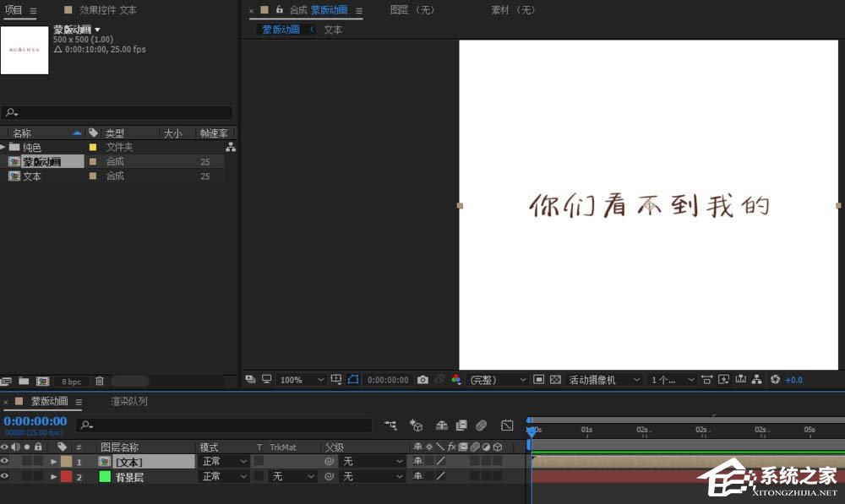845x504 pixels.
Task: Toggle the Transparency Grid in the composition viewer
Action: (558, 380)
